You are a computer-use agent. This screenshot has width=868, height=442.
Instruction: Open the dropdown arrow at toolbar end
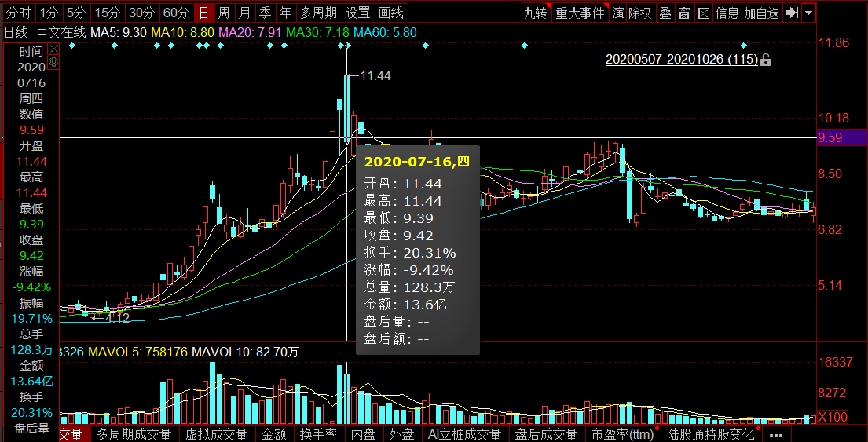click(x=809, y=13)
